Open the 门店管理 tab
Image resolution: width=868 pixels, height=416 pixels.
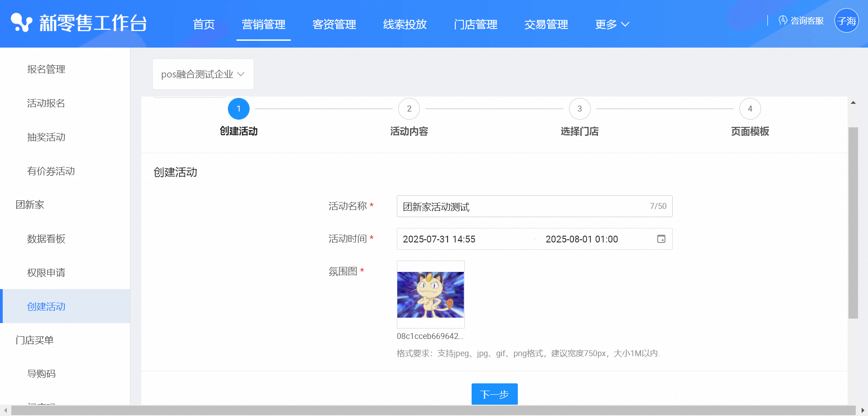[475, 24]
